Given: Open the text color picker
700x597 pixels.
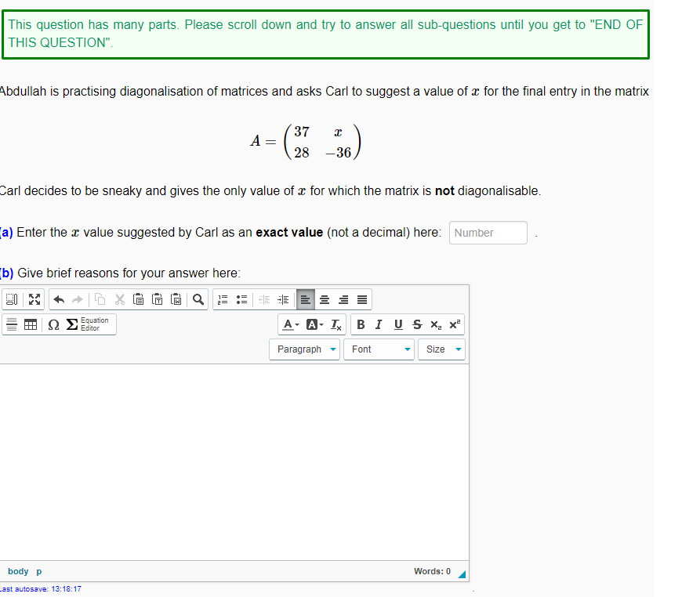Looking at the screenshot, I should (x=289, y=324).
